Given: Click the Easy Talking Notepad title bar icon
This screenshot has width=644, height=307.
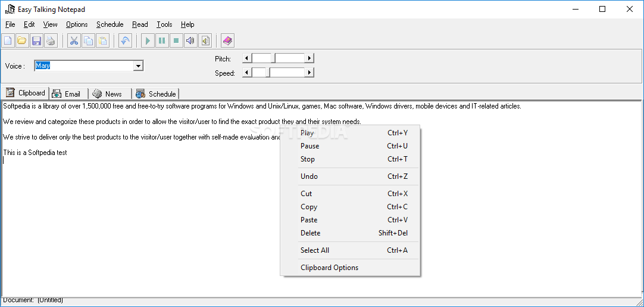Looking at the screenshot, I should tap(10, 9).
